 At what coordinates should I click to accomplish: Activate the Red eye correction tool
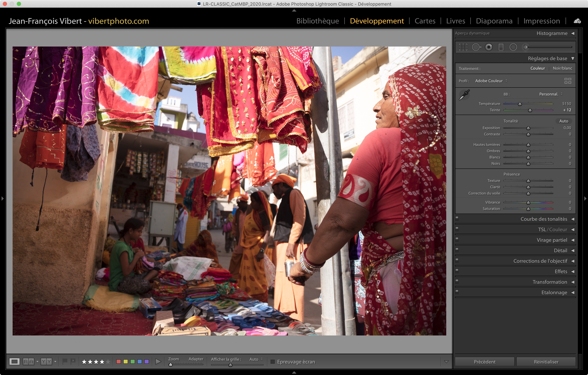pos(489,47)
